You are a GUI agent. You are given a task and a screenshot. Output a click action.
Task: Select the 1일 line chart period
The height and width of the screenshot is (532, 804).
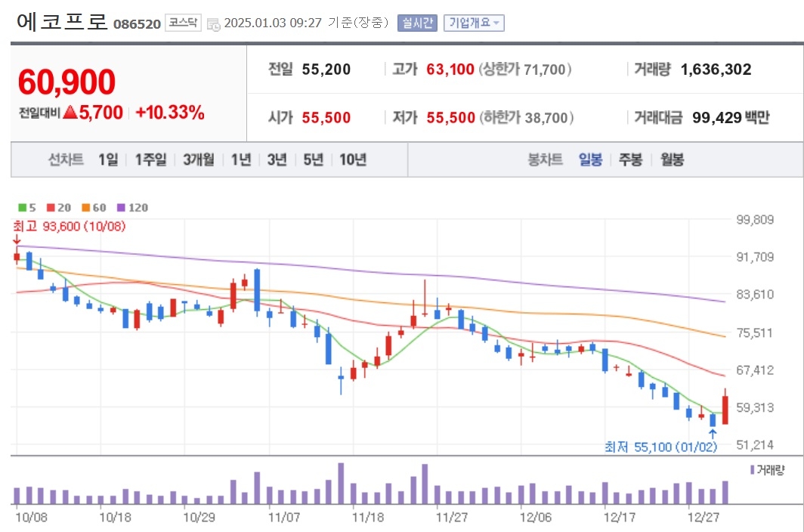(108, 159)
